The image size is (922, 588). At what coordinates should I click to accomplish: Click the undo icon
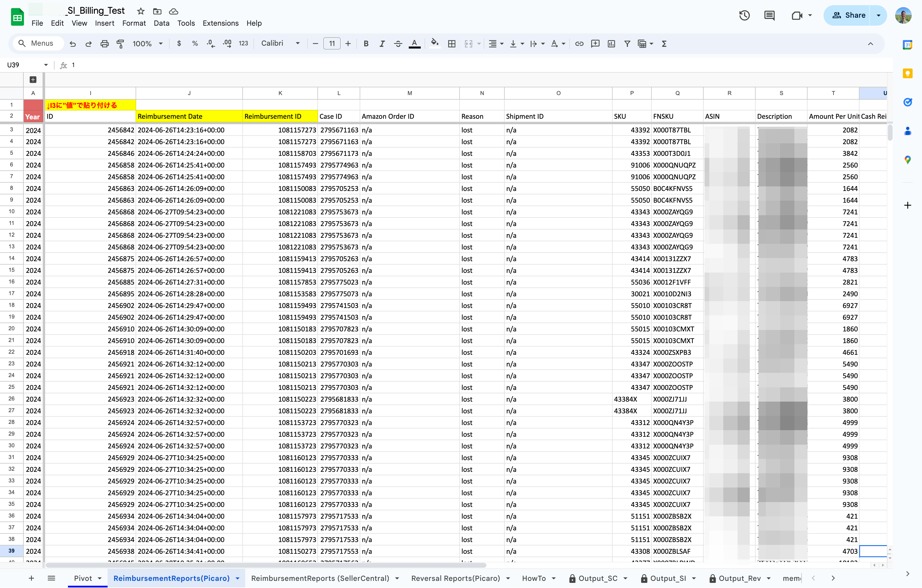[x=73, y=44]
